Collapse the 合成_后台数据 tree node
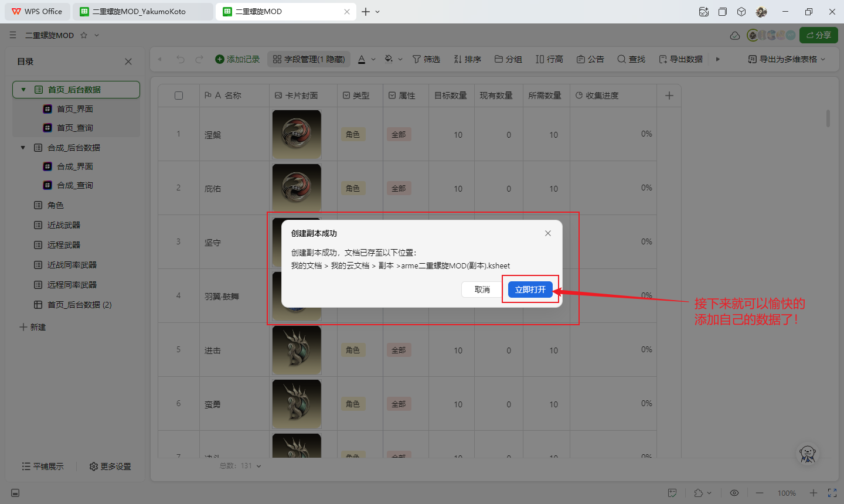 pyautogui.click(x=23, y=148)
